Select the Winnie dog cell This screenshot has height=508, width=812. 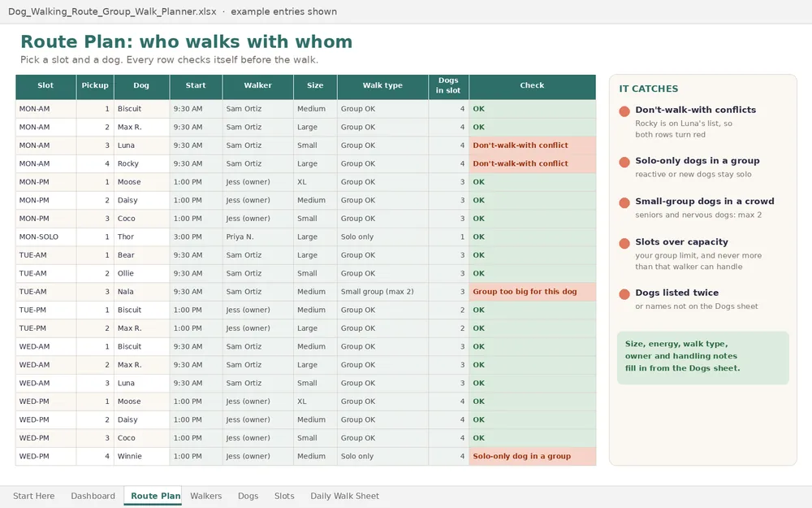(x=141, y=456)
